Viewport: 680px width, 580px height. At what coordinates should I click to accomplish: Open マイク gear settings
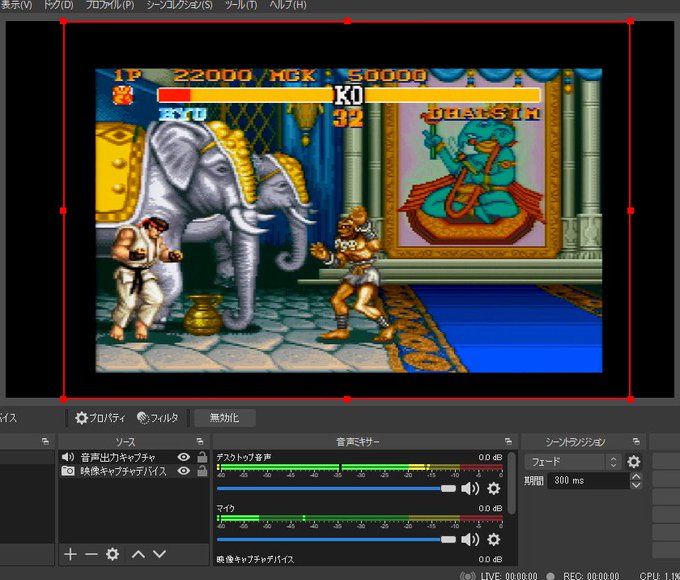click(x=494, y=540)
